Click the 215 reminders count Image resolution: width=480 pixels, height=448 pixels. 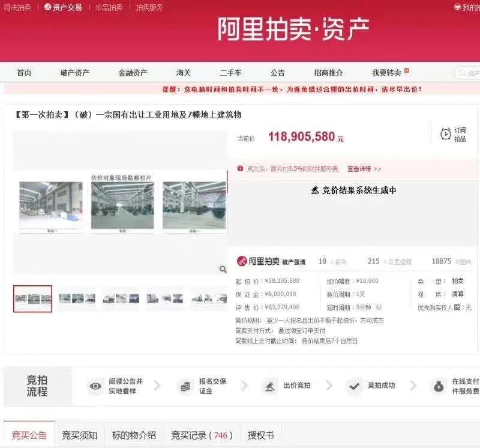tap(373, 261)
